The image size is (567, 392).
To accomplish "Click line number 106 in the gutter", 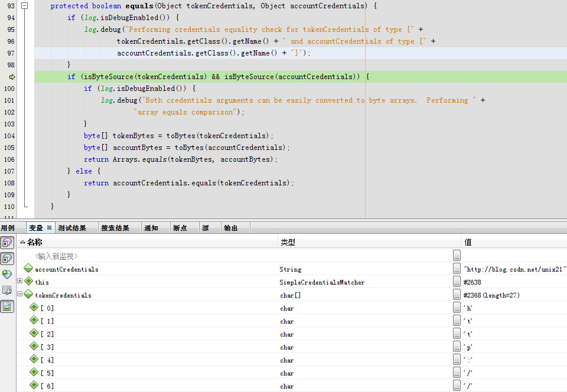I will (x=9, y=159).
